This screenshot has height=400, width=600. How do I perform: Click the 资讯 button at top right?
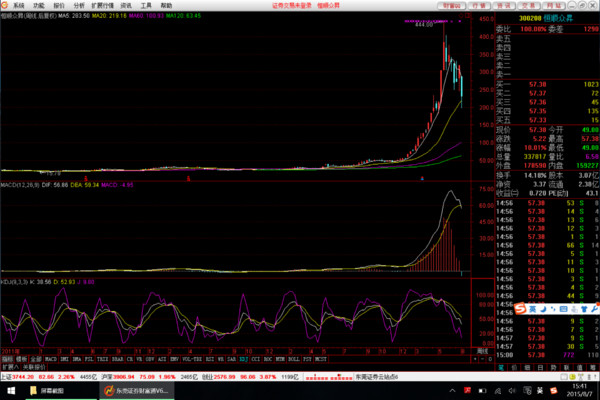coord(504,6)
